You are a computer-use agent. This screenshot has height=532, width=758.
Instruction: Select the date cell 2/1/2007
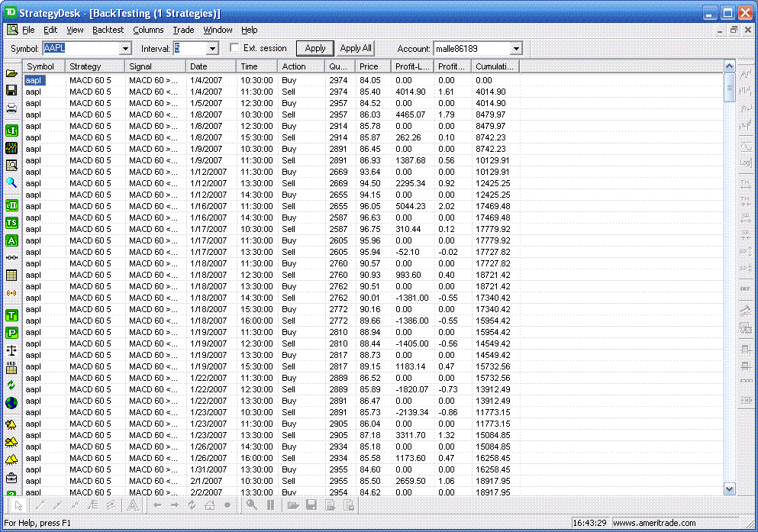click(206, 482)
